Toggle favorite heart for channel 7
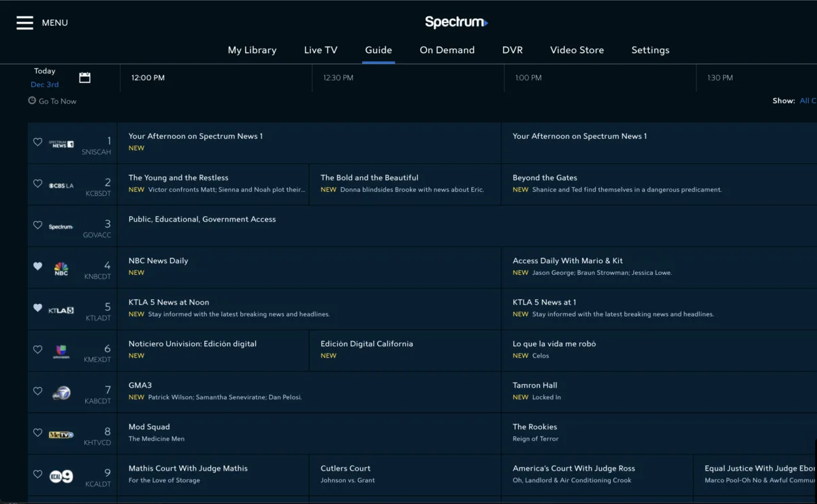 click(x=38, y=391)
